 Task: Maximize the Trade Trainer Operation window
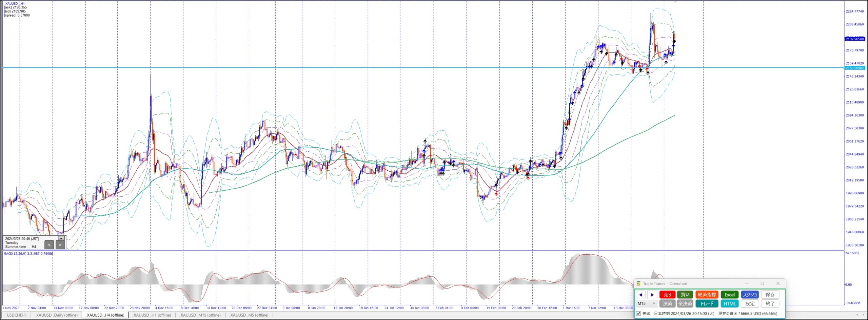[762, 283]
